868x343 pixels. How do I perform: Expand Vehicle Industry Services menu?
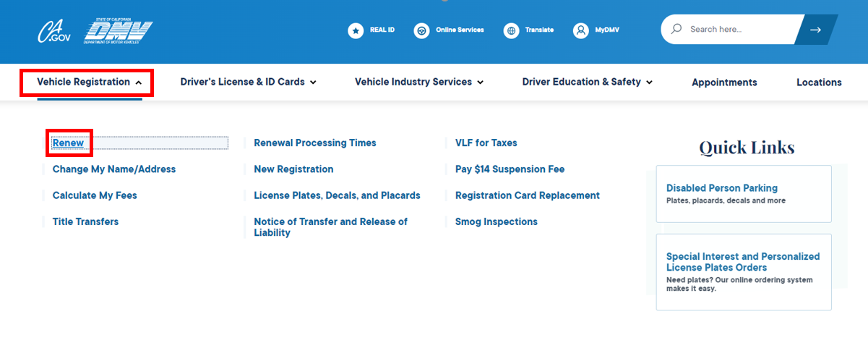coord(419,82)
